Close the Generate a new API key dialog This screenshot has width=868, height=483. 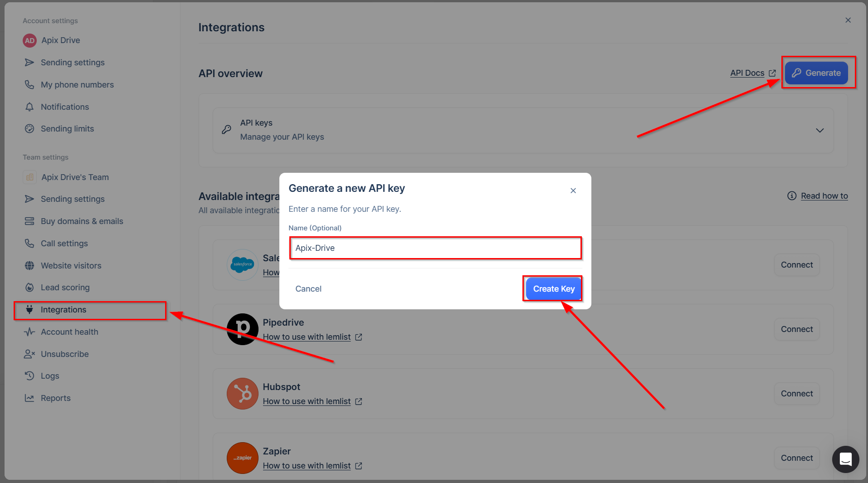[573, 190]
